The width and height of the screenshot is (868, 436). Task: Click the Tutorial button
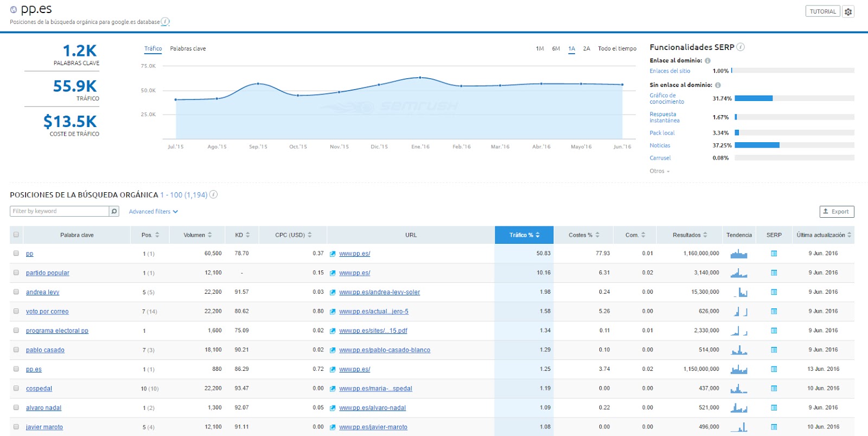(x=823, y=11)
